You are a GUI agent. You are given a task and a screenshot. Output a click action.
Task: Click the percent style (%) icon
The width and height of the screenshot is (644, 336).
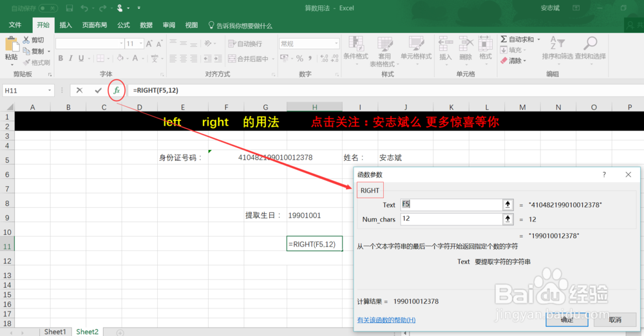coord(300,59)
